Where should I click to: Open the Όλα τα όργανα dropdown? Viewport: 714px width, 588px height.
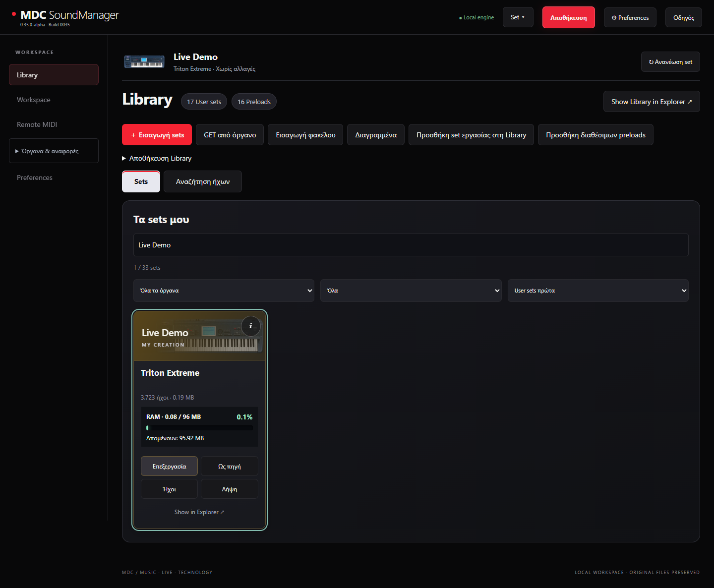click(x=224, y=291)
